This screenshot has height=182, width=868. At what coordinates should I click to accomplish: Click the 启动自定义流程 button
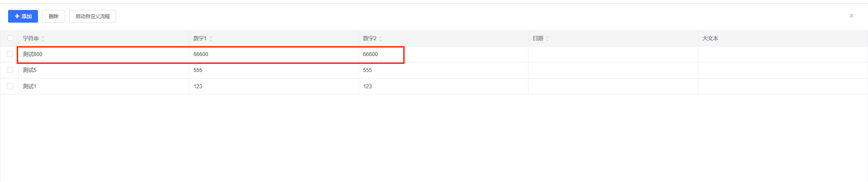point(93,16)
